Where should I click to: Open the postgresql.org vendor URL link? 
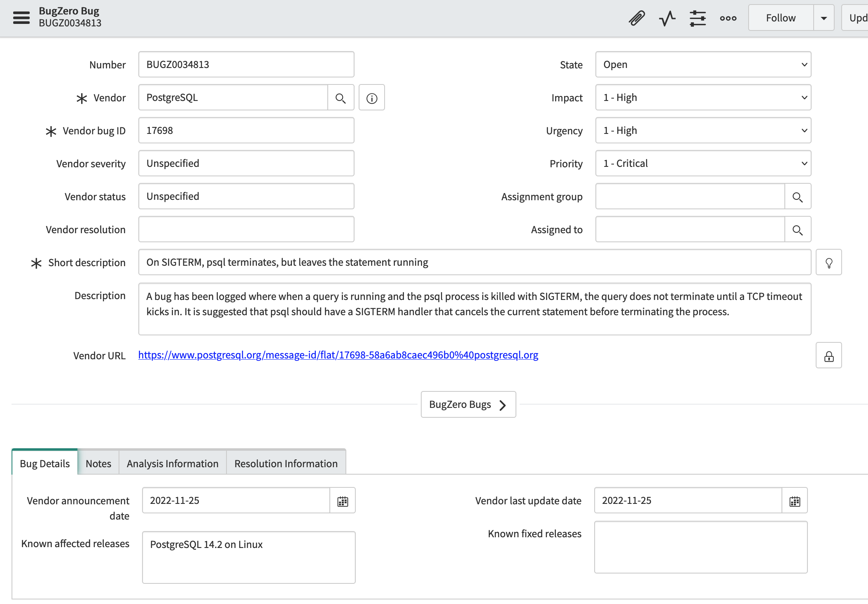click(338, 355)
